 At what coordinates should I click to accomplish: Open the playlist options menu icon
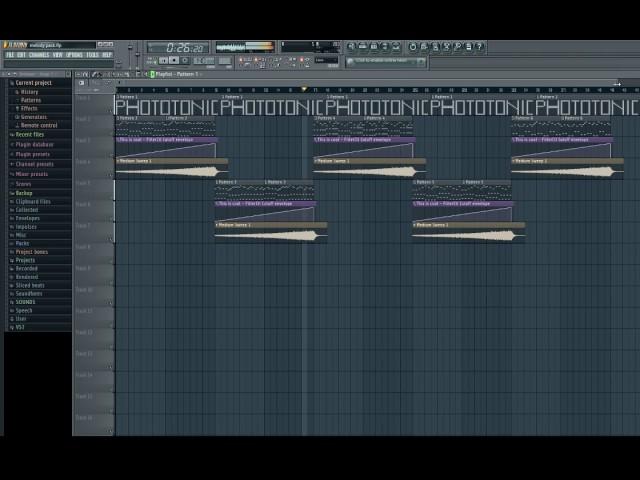click(x=78, y=74)
